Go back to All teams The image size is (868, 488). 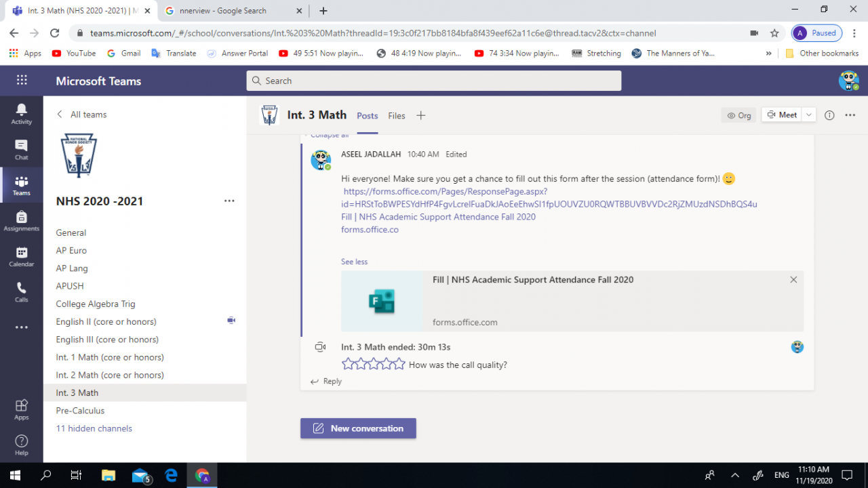pos(81,115)
